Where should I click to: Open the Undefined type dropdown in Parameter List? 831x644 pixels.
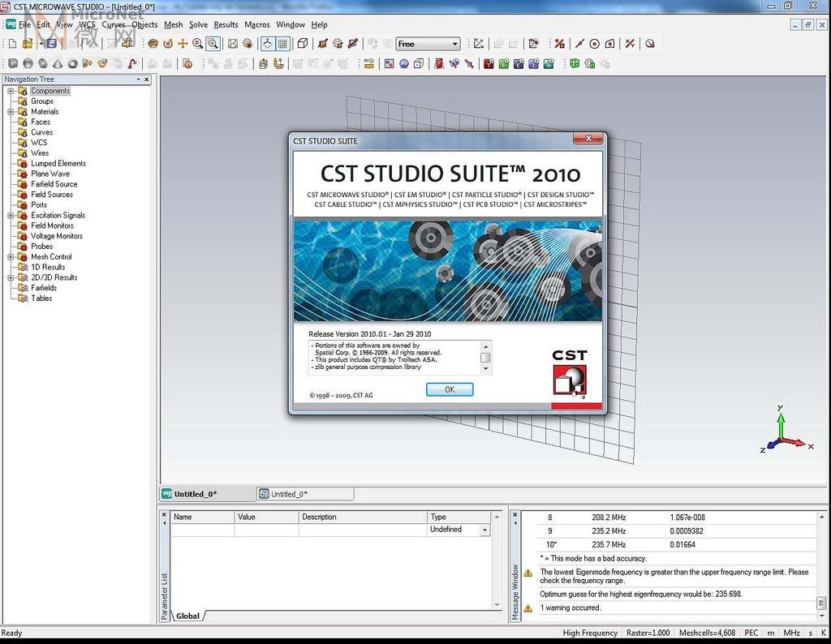coord(484,530)
